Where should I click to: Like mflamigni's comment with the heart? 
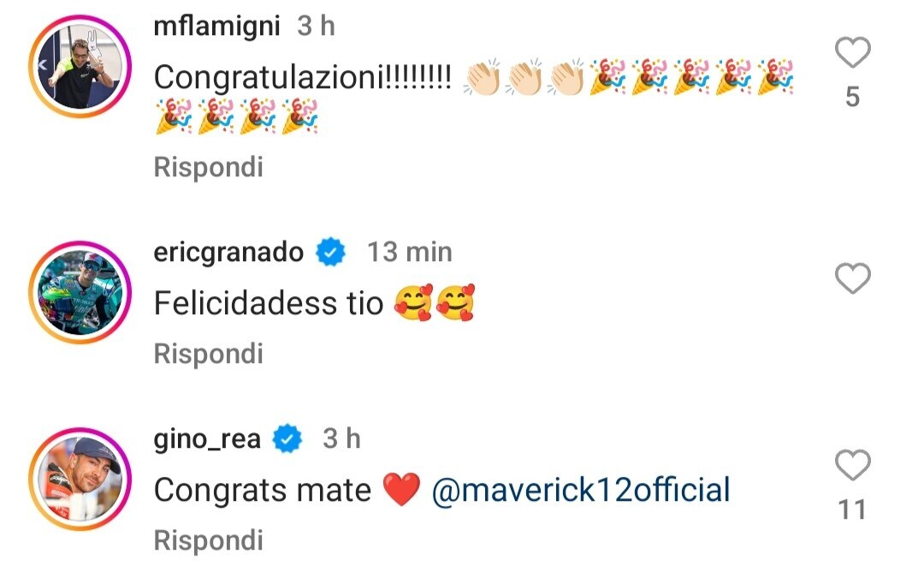pos(851,55)
